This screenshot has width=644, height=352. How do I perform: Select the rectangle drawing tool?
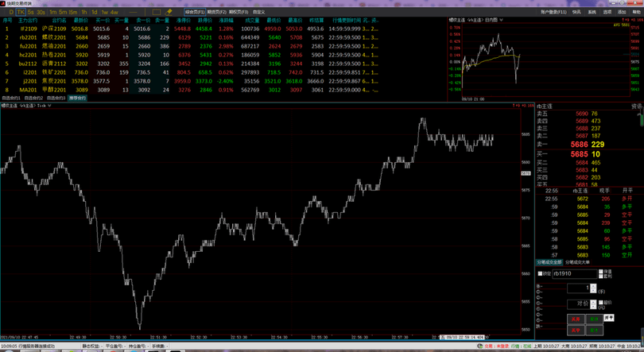[157, 12]
